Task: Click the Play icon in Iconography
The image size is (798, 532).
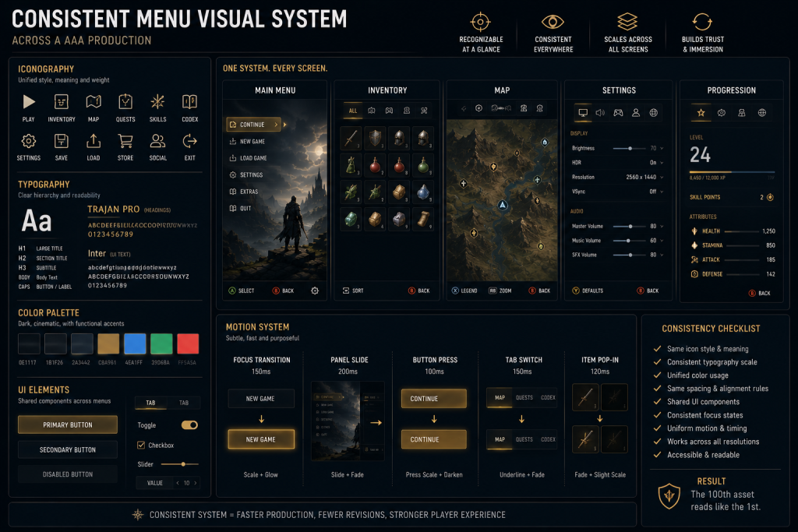Action: click(29, 102)
